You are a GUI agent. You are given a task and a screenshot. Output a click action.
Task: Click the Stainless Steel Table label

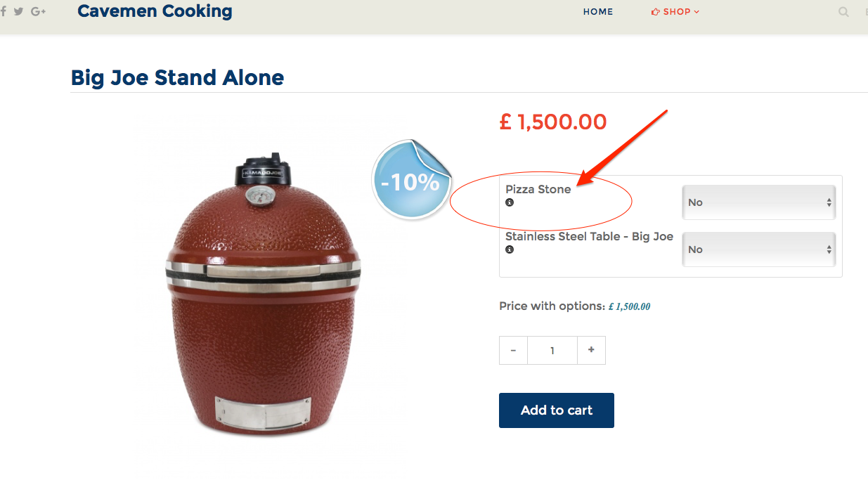[589, 236]
